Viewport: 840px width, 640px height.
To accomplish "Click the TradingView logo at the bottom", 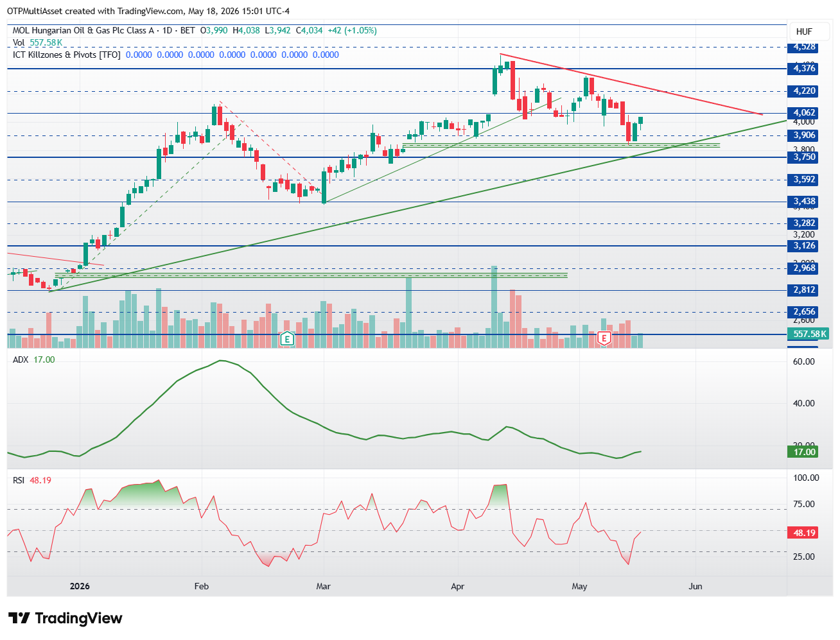I will pyautogui.click(x=65, y=618).
